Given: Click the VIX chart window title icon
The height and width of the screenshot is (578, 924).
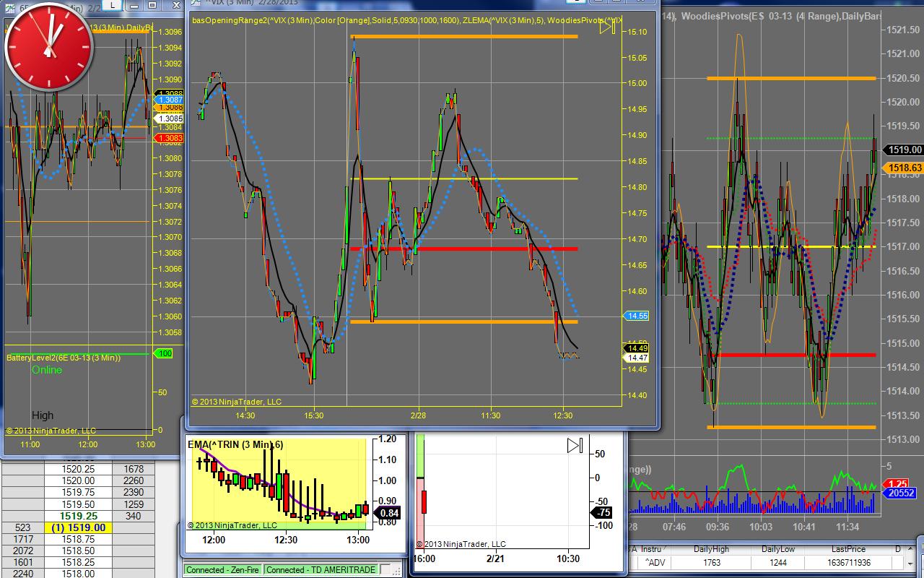Looking at the screenshot, I should tap(196, 4).
